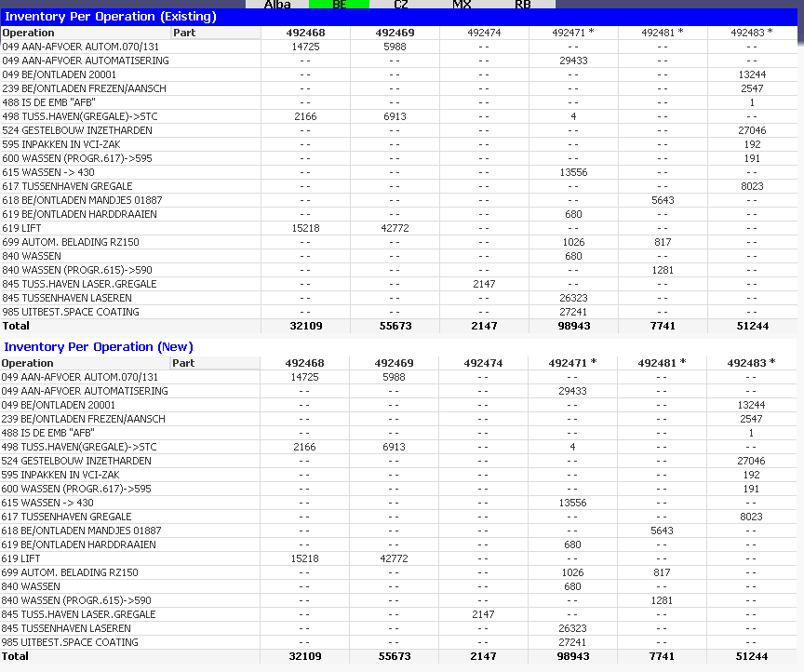This screenshot has height=672, width=804.
Task: Open the RB tab
Action: tap(524, 4)
